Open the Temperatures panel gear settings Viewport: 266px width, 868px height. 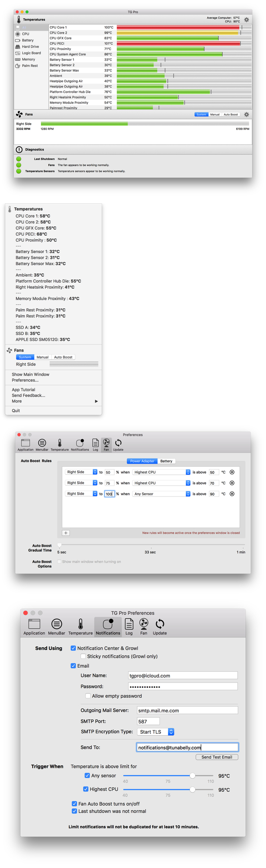(x=246, y=20)
